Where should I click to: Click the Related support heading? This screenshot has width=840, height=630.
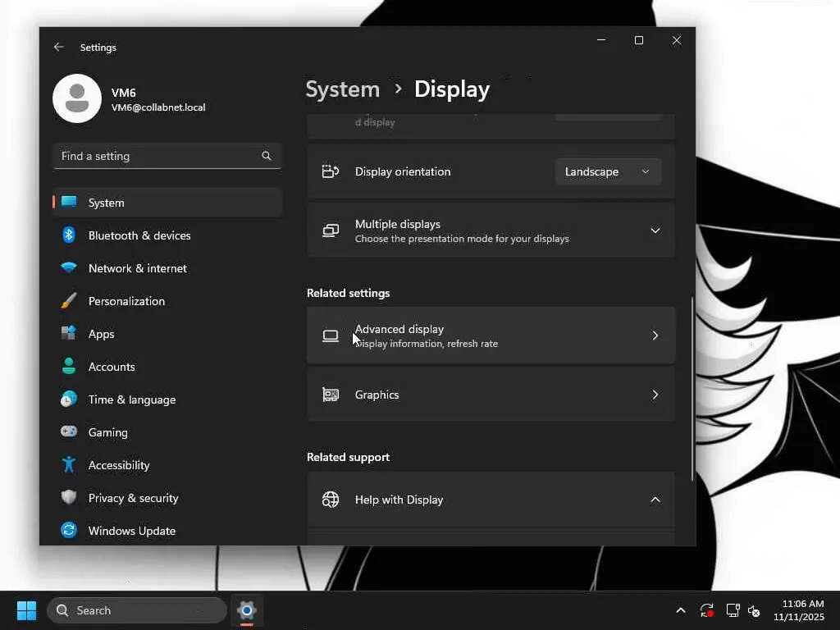pyautogui.click(x=348, y=457)
